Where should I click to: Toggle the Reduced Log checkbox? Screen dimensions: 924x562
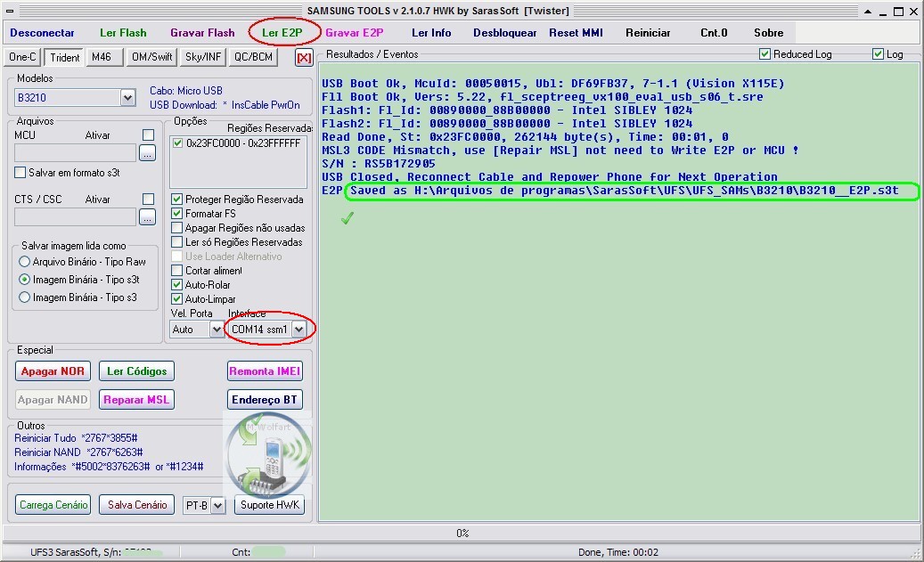coord(765,54)
